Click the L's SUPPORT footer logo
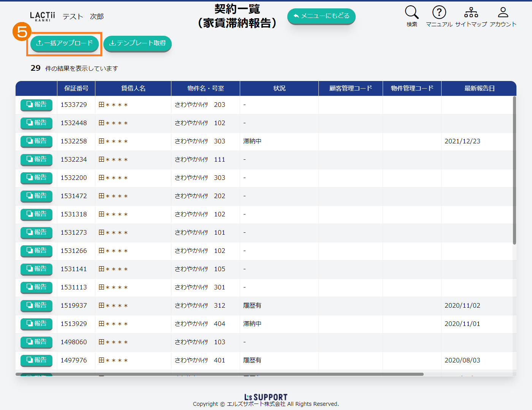Screen dimensions: 532x410 [x=266, y=397]
